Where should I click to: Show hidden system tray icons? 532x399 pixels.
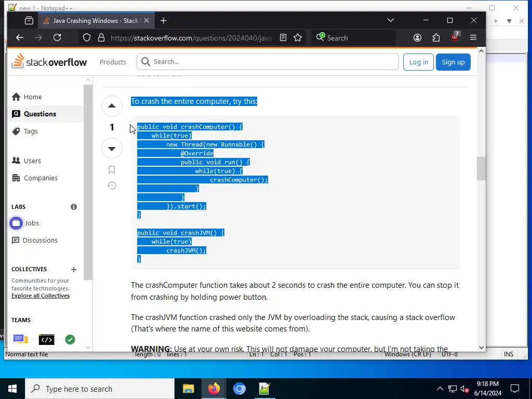[x=440, y=389]
